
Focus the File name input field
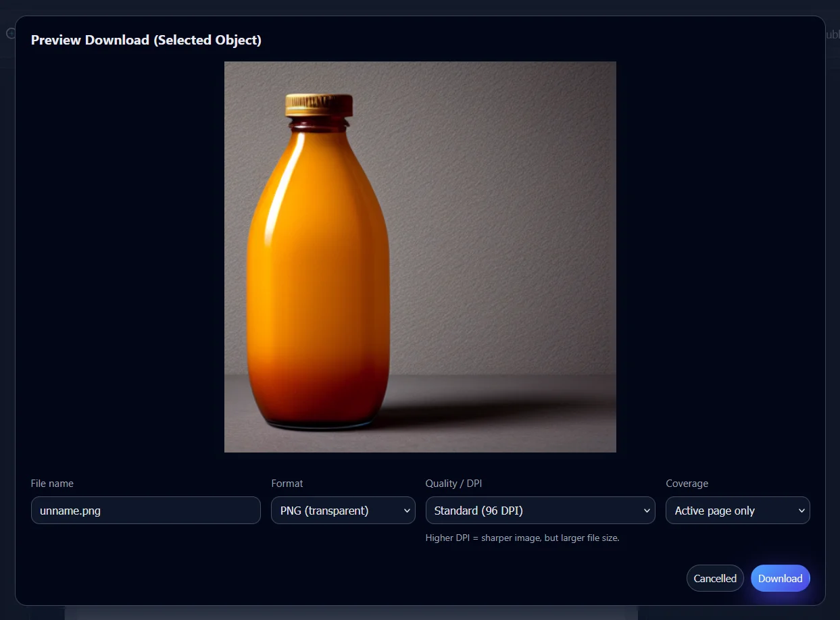click(x=146, y=511)
